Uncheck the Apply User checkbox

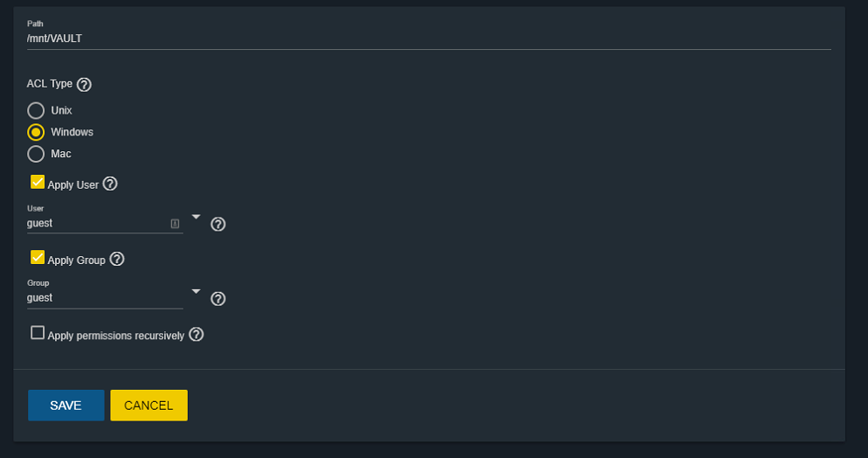tap(37, 182)
